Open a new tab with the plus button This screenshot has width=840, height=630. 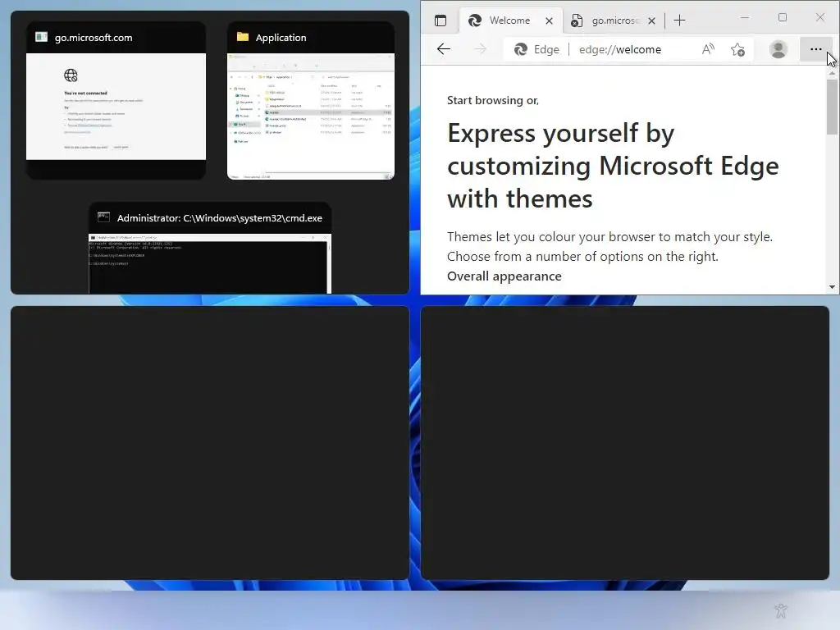(679, 21)
